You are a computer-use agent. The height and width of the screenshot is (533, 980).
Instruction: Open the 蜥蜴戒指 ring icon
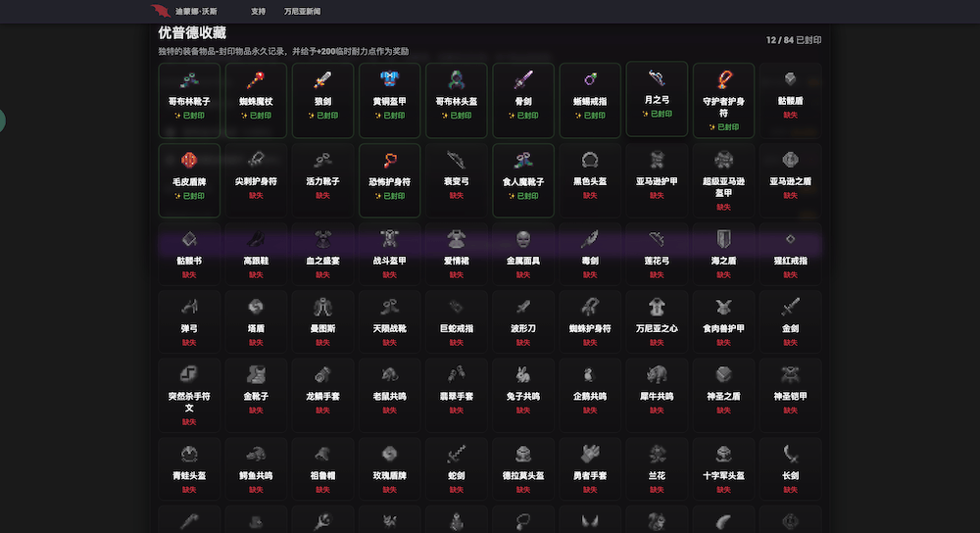(590, 80)
